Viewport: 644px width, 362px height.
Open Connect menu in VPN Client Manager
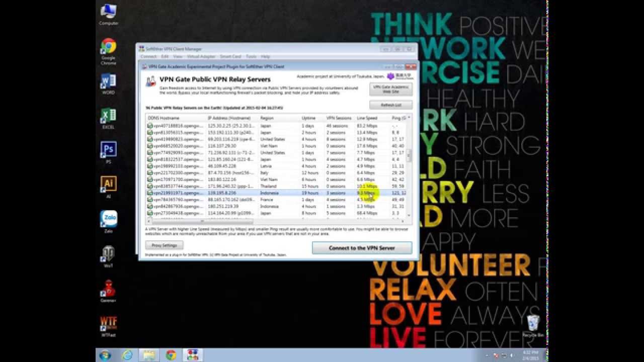[148, 57]
